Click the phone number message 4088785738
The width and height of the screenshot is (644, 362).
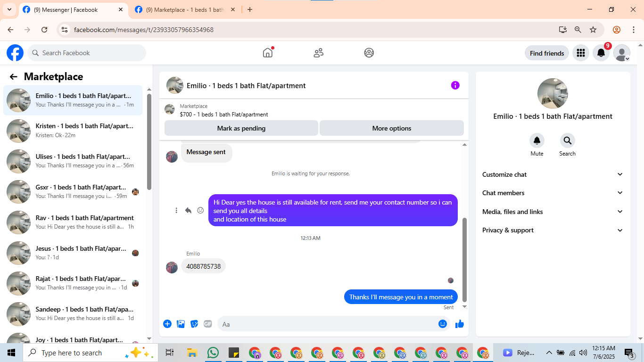[204, 266]
